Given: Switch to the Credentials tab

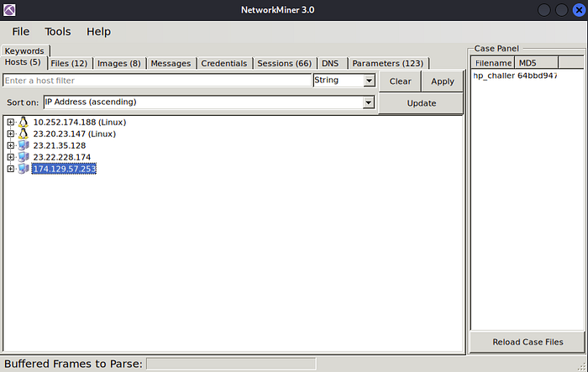Looking at the screenshot, I should [x=224, y=63].
